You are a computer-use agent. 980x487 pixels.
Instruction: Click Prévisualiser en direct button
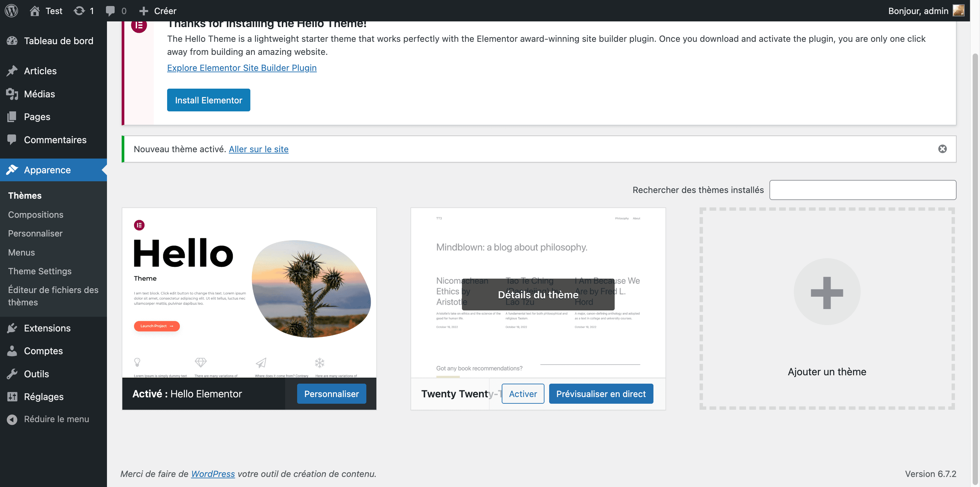pos(601,394)
